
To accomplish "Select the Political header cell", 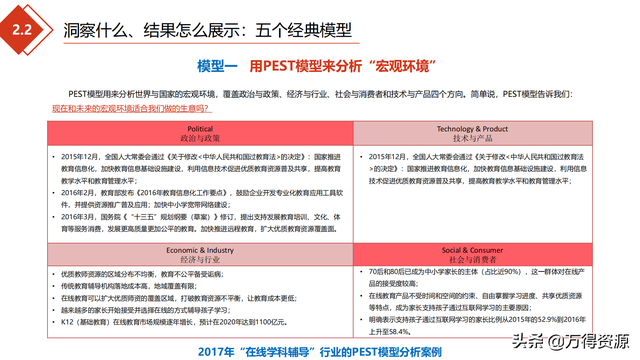I will tap(200, 133).
